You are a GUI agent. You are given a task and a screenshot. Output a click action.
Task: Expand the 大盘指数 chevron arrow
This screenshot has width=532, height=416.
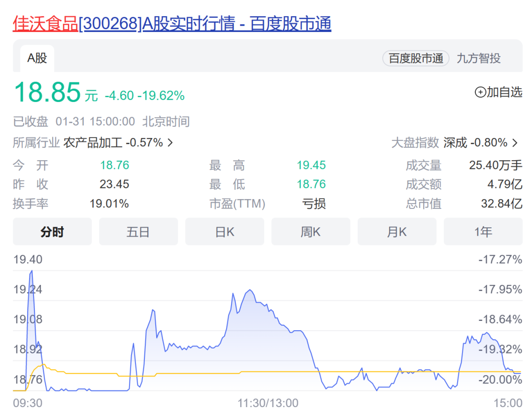[515, 142]
